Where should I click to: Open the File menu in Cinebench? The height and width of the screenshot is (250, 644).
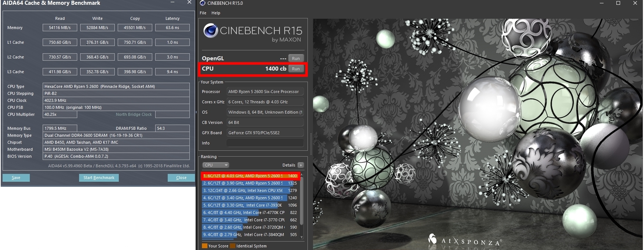pos(203,13)
